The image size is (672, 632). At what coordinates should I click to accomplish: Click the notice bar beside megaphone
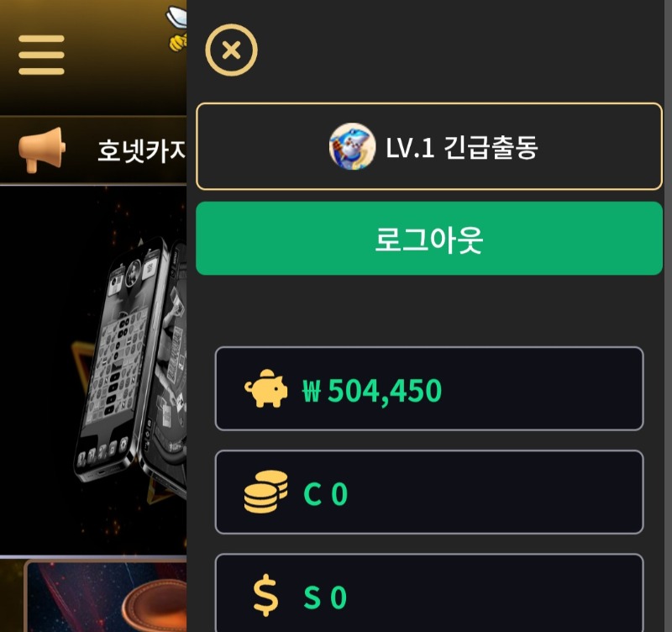[93, 150]
